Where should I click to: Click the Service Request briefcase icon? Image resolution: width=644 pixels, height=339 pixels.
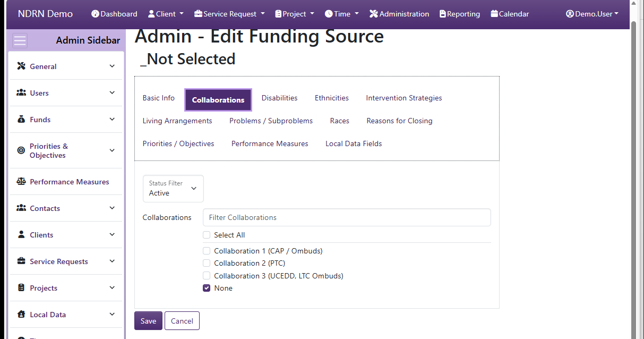[x=198, y=14]
